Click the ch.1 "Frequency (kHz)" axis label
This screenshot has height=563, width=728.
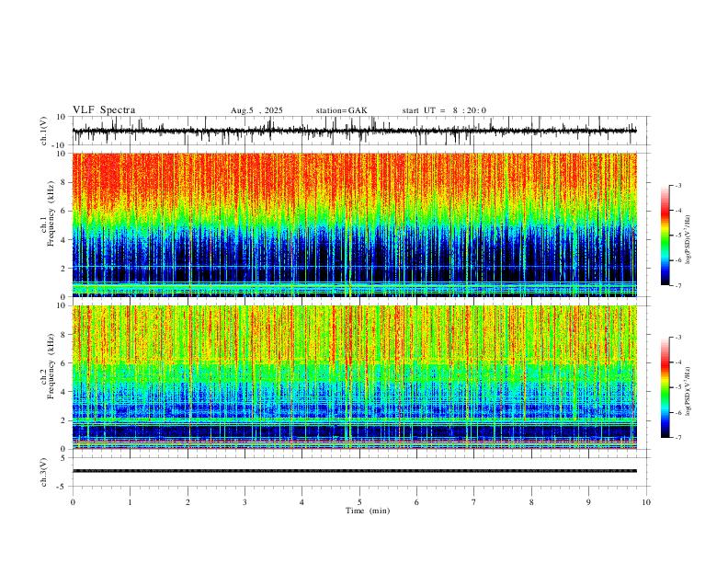pos(51,214)
